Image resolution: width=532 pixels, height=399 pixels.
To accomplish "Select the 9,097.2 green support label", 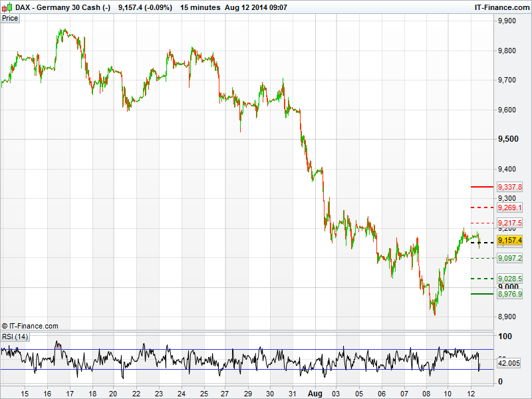I will click(510, 258).
